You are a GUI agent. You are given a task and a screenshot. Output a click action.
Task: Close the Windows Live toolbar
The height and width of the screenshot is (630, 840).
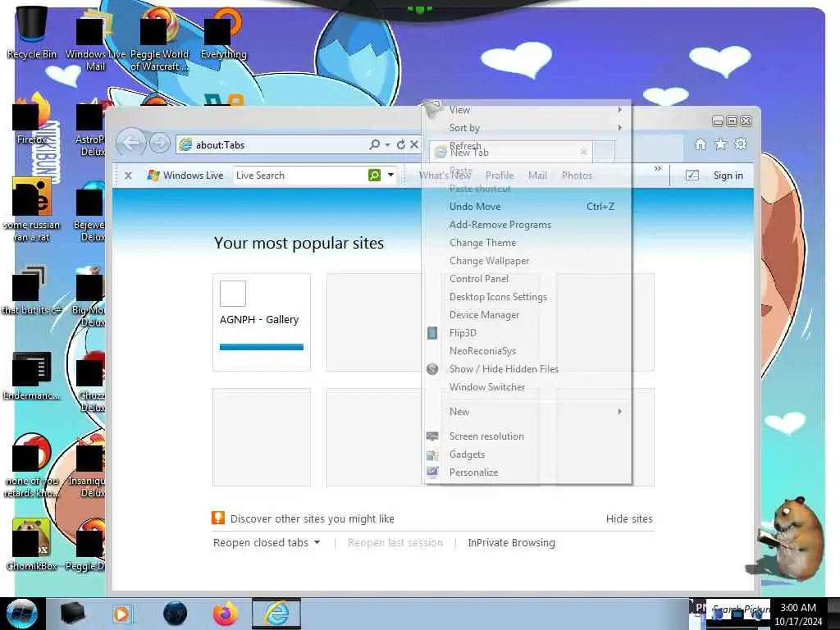128,176
